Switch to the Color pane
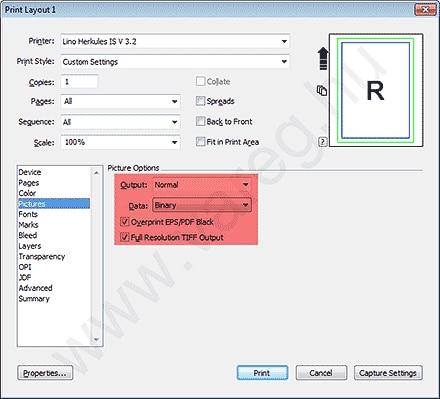Screen dimensions: 440x399 coord(54,193)
